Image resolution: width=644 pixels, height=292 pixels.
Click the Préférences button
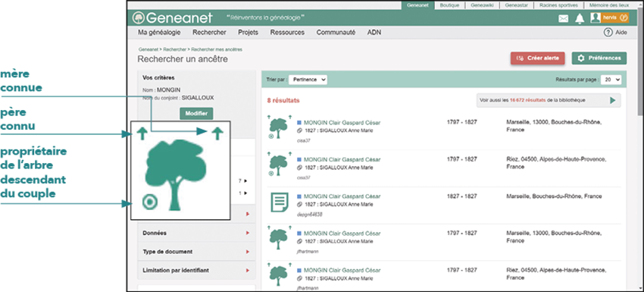pos(599,58)
